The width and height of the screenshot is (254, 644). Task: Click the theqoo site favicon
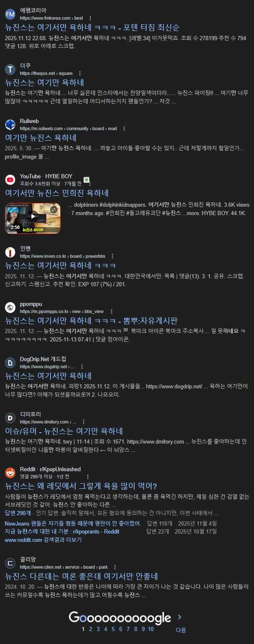point(10,69)
